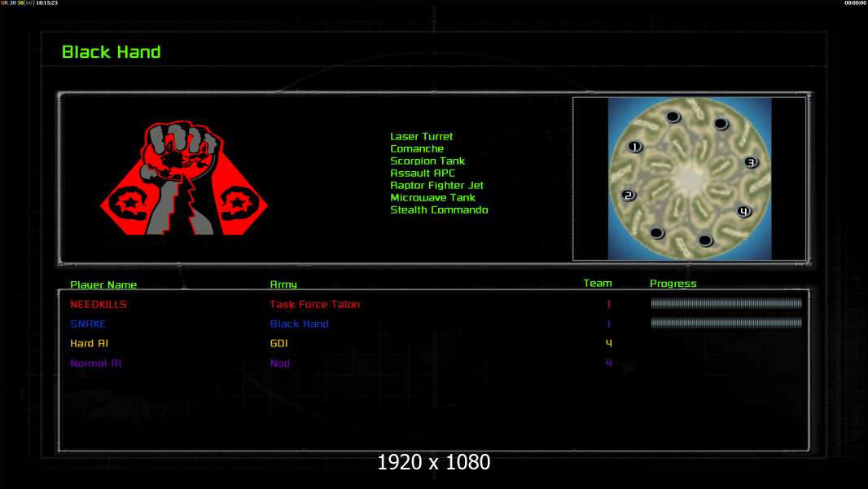This screenshot has width=868, height=489.
Task: Click the Player Name column header
Action: click(x=103, y=284)
